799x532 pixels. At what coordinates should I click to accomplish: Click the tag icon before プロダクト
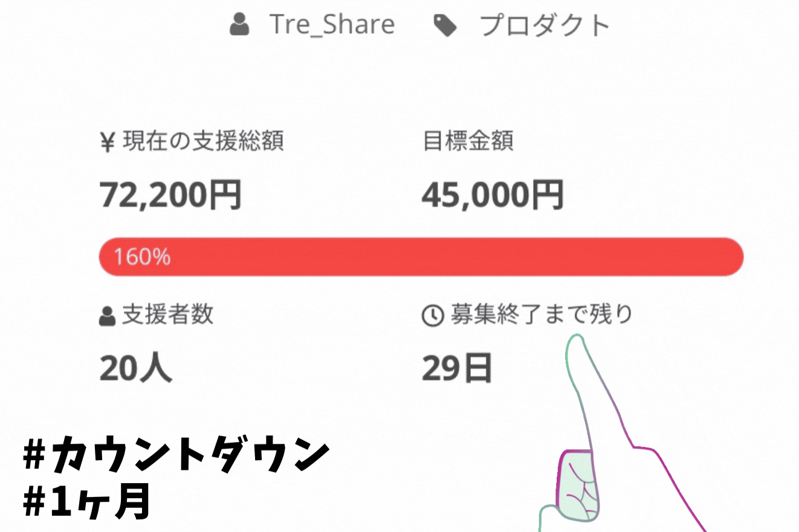[x=446, y=26]
